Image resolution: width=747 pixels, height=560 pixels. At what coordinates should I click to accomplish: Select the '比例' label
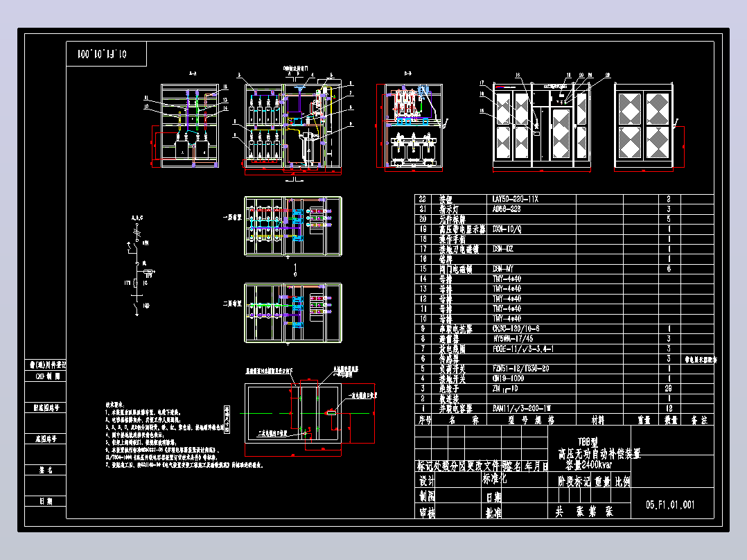pos(622,482)
